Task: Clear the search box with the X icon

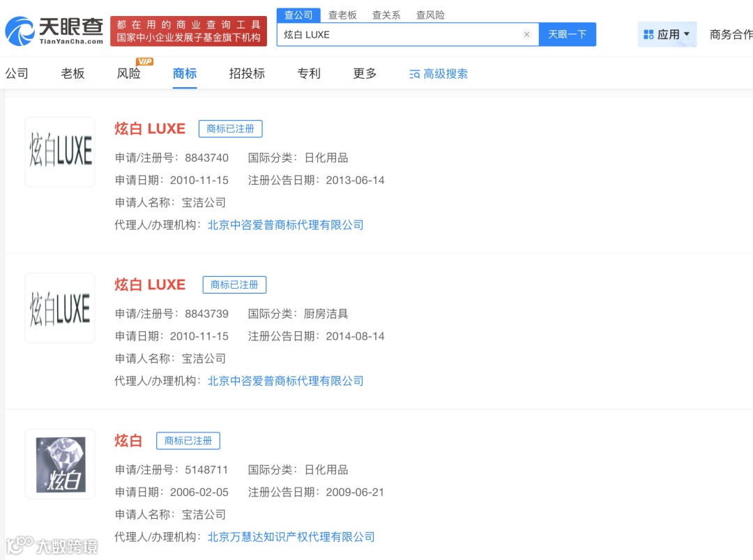Action: pos(526,35)
